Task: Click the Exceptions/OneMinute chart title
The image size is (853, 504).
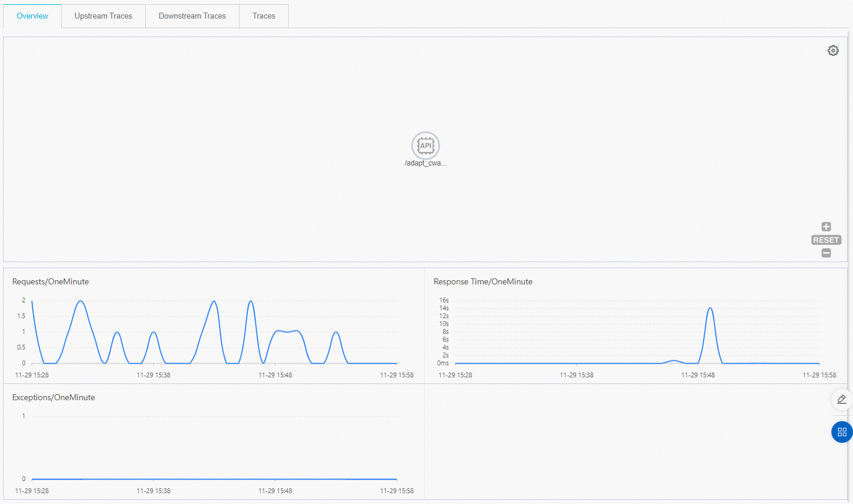Action: 53,397
